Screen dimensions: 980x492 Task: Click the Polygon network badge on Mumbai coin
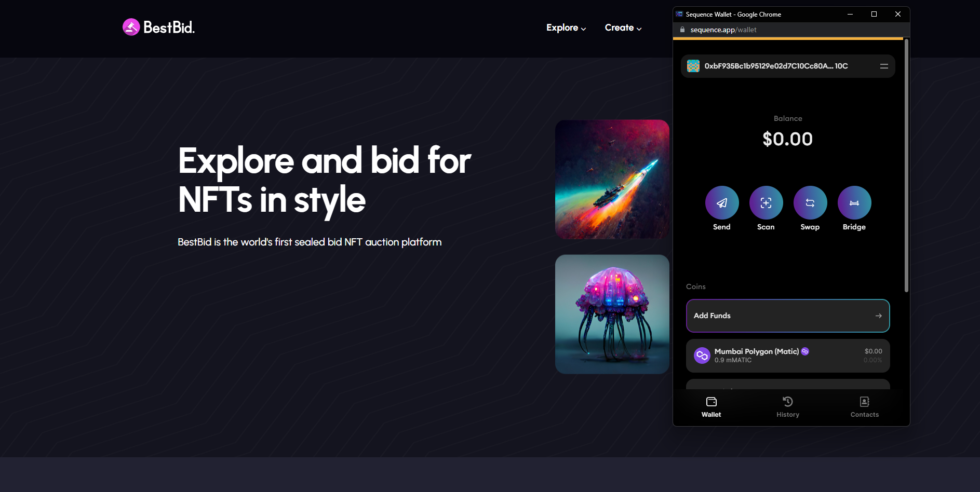[x=806, y=351]
